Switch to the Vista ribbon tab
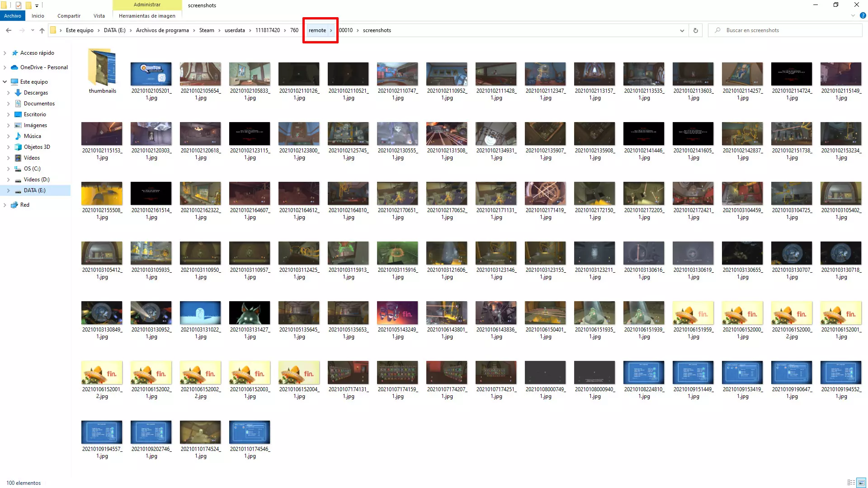 pos(99,16)
